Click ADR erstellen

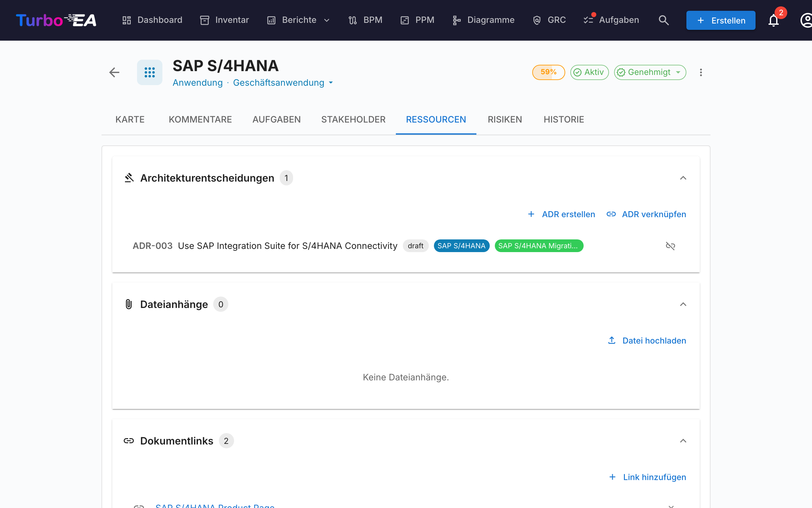point(561,214)
